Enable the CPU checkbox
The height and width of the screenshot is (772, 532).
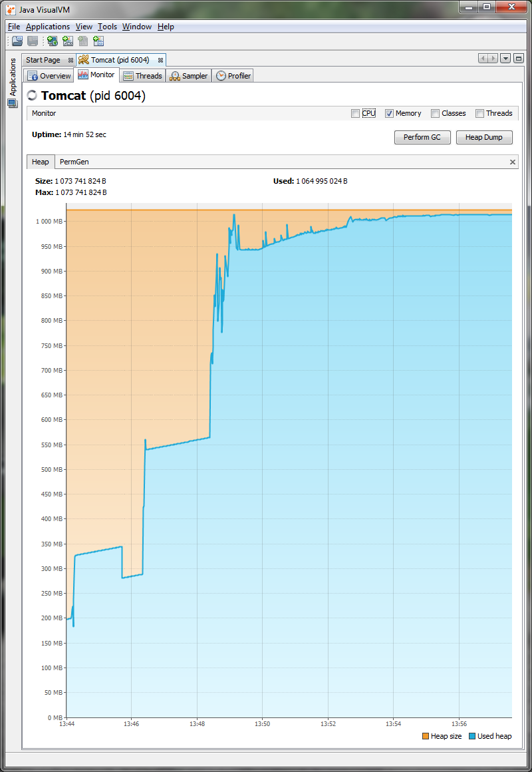pos(355,113)
